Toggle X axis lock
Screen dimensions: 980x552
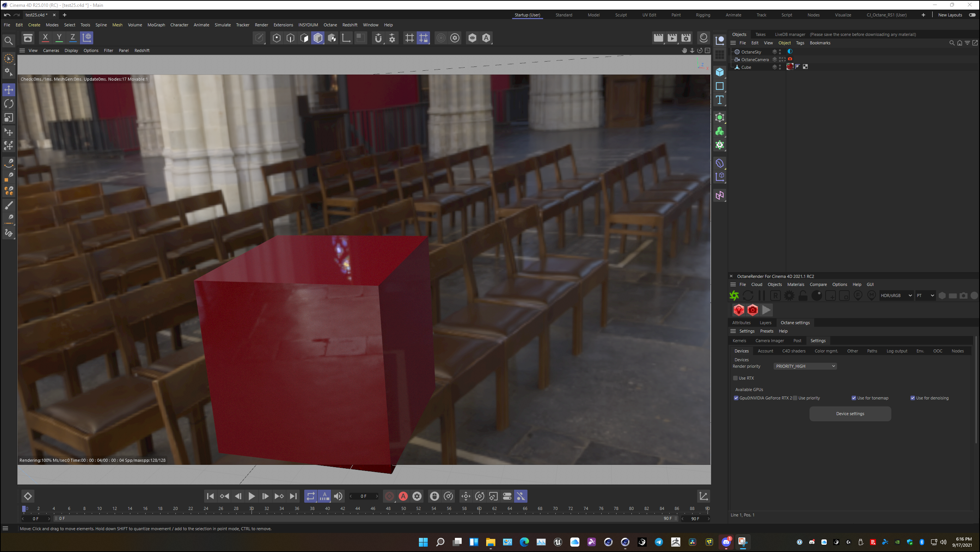pyautogui.click(x=45, y=37)
